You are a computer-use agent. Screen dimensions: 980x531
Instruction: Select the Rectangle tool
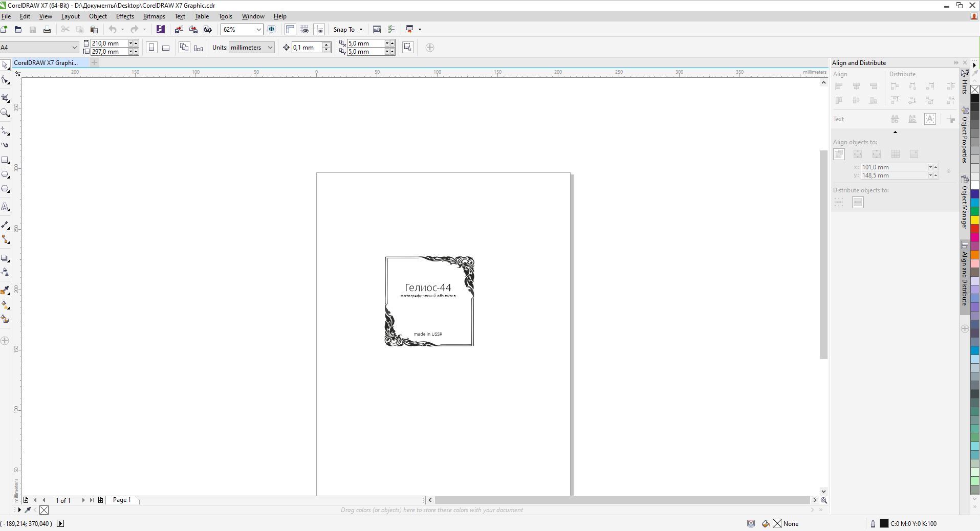point(6,160)
